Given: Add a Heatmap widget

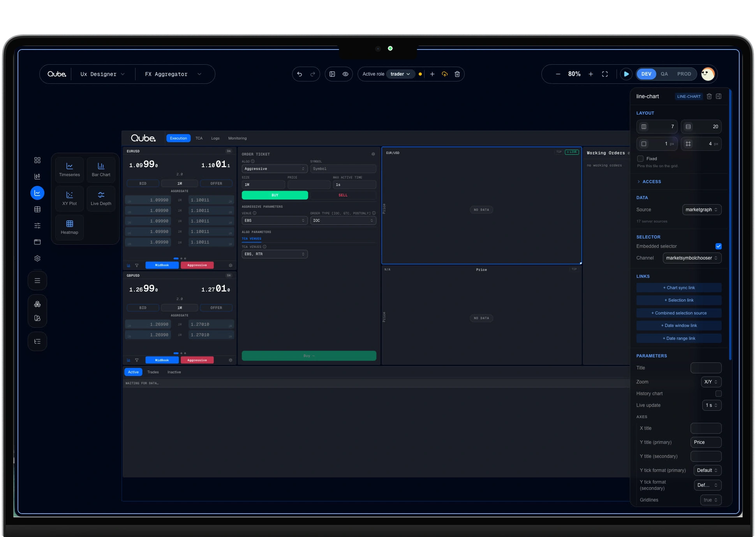Looking at the screenshot, I should click(69, 228).
